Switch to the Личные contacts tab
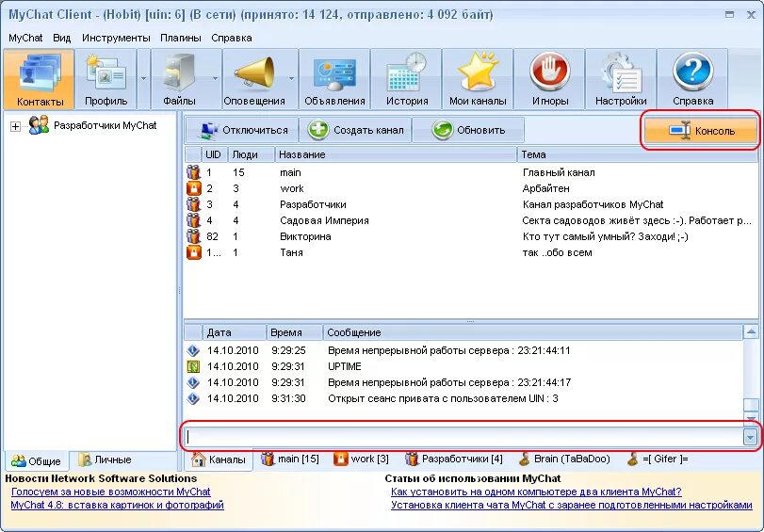Image resolution: width=764 pixels, height=532 pixels. pos(106,459)
